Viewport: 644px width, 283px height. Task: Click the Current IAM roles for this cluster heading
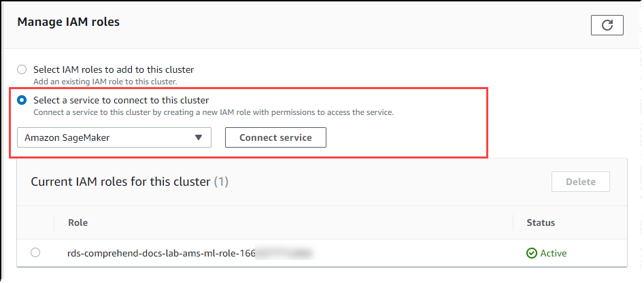(121, 182)
